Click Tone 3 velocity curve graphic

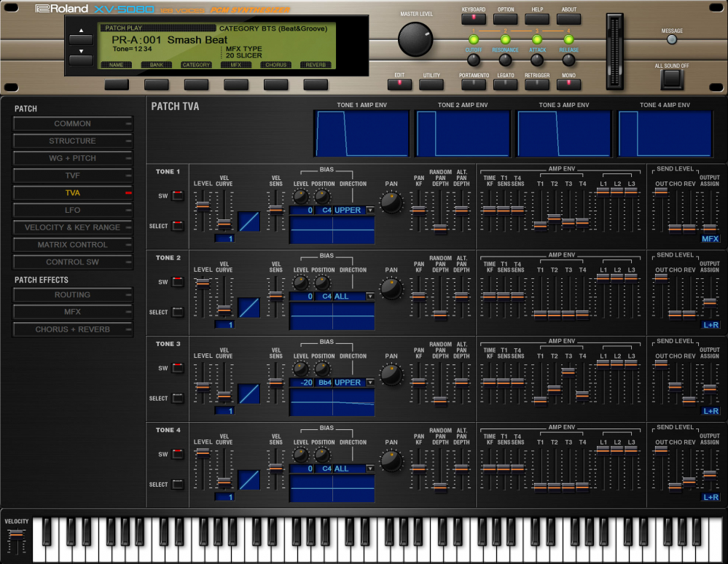pos(248,393)
